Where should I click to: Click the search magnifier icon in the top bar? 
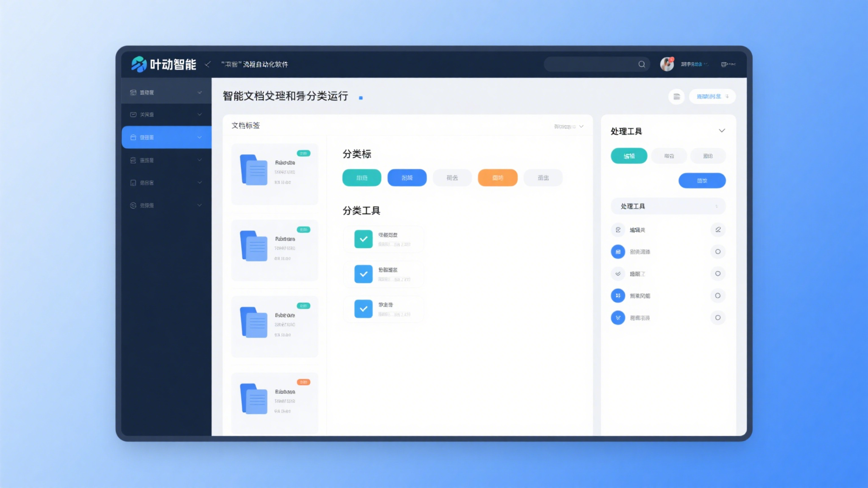pos(642,64)
